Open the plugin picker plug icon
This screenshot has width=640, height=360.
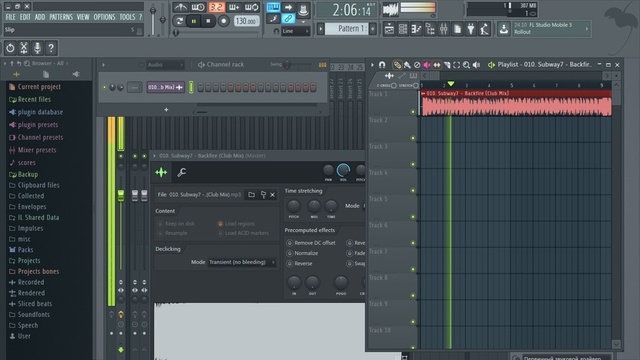471,29
